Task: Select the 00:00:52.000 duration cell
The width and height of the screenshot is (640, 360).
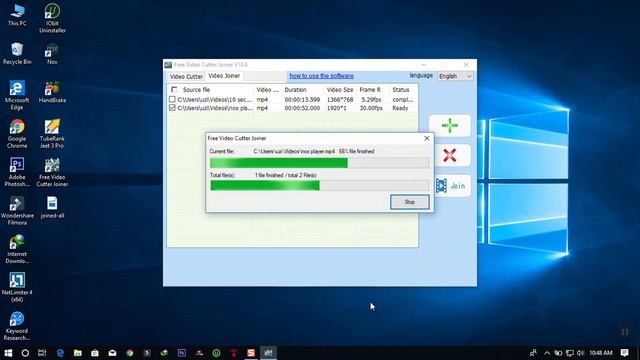Action: [302, 108]
